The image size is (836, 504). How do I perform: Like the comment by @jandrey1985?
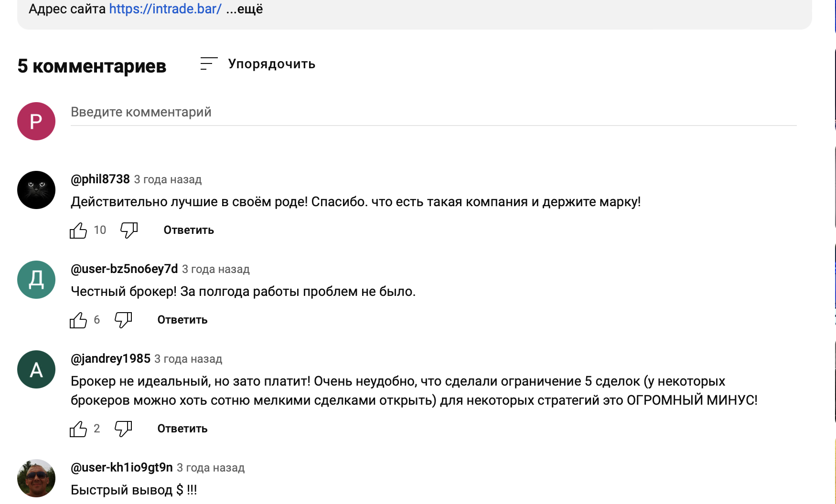78,429
